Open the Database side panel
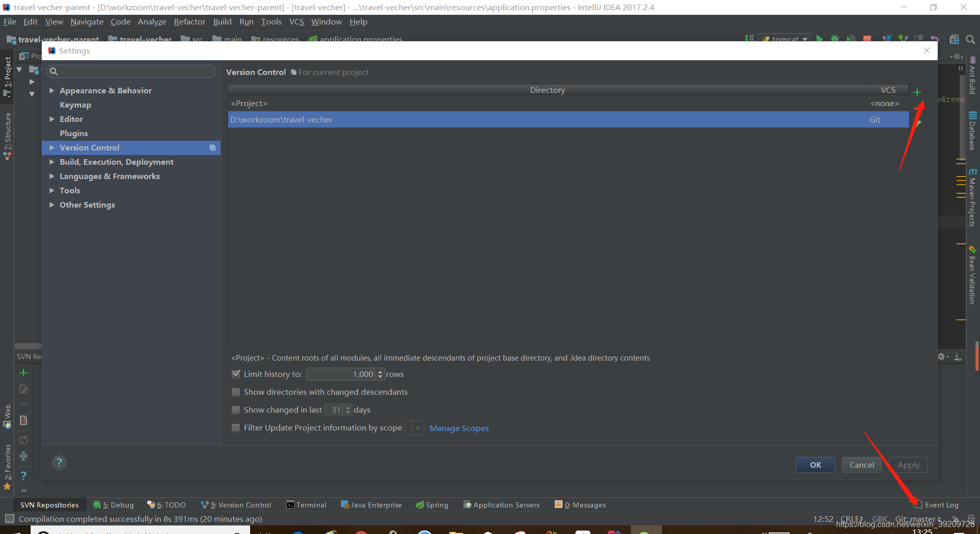 coord(973,131)
